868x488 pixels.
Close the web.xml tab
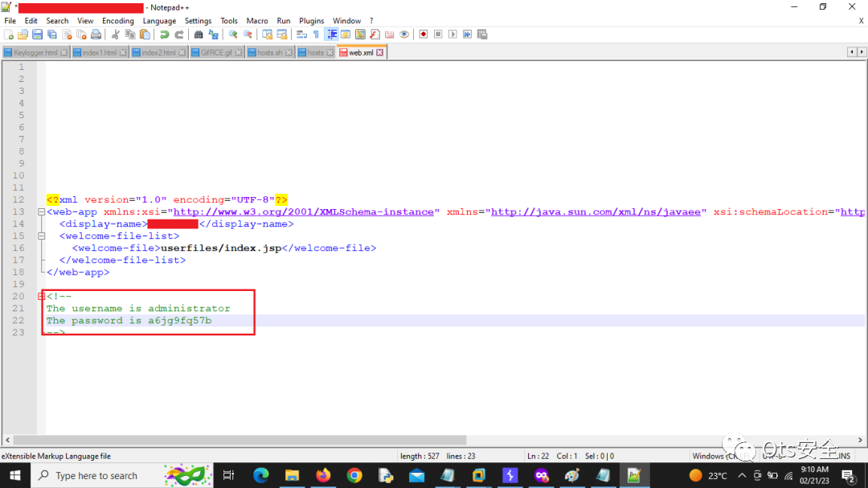(379, 52)
